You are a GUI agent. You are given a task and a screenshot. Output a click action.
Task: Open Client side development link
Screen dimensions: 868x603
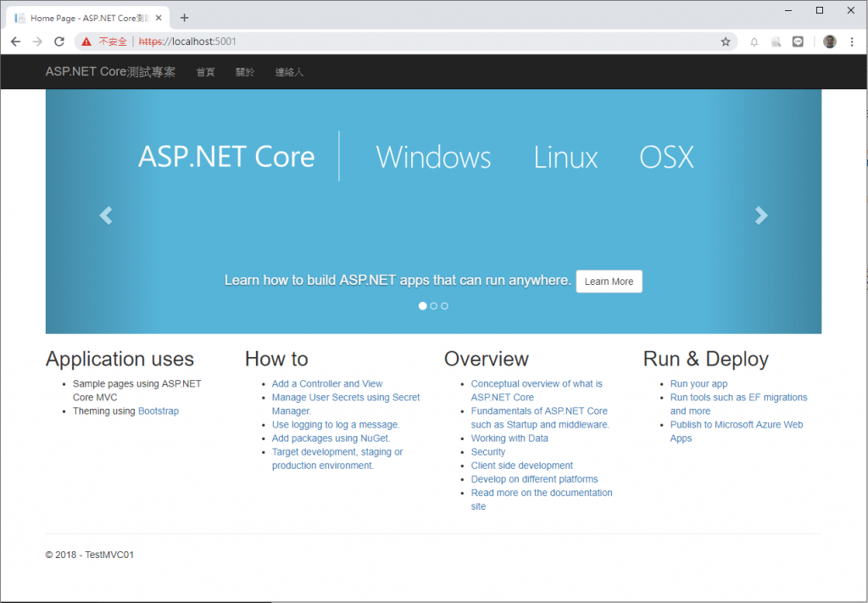tap(521, 466)
